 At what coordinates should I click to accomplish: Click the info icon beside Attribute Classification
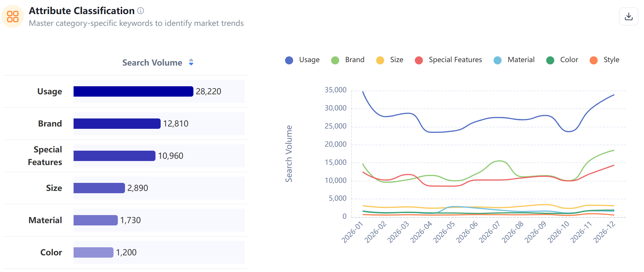coord(141,11)
